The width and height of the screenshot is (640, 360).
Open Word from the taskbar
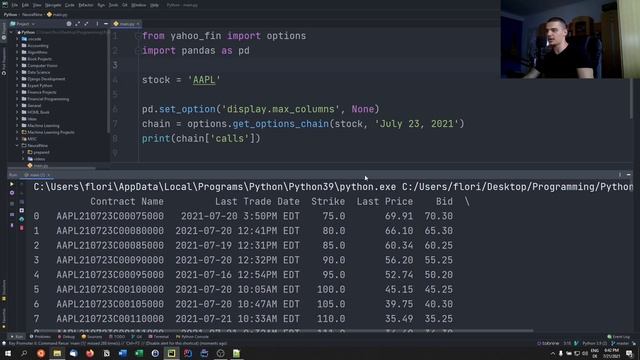coord(122,353)
